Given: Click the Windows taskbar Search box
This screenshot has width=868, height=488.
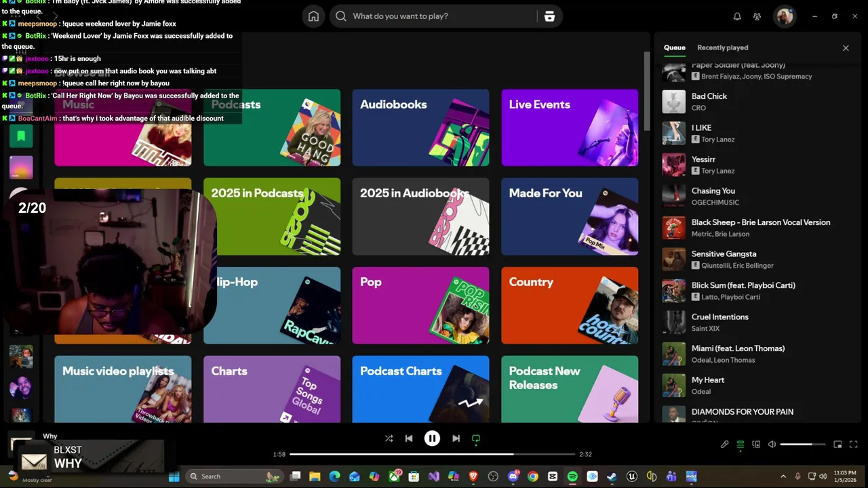Looking at the screenshot, I should point(234,476).
